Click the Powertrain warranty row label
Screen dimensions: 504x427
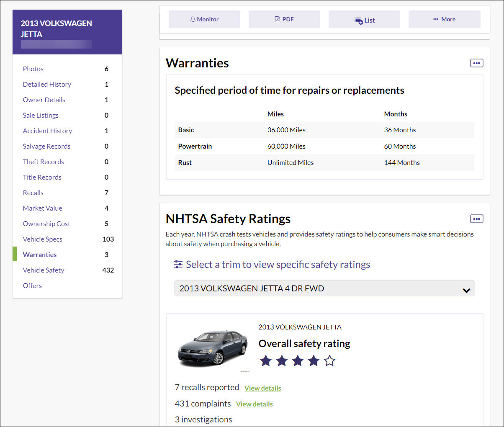(x=195, y=146)
